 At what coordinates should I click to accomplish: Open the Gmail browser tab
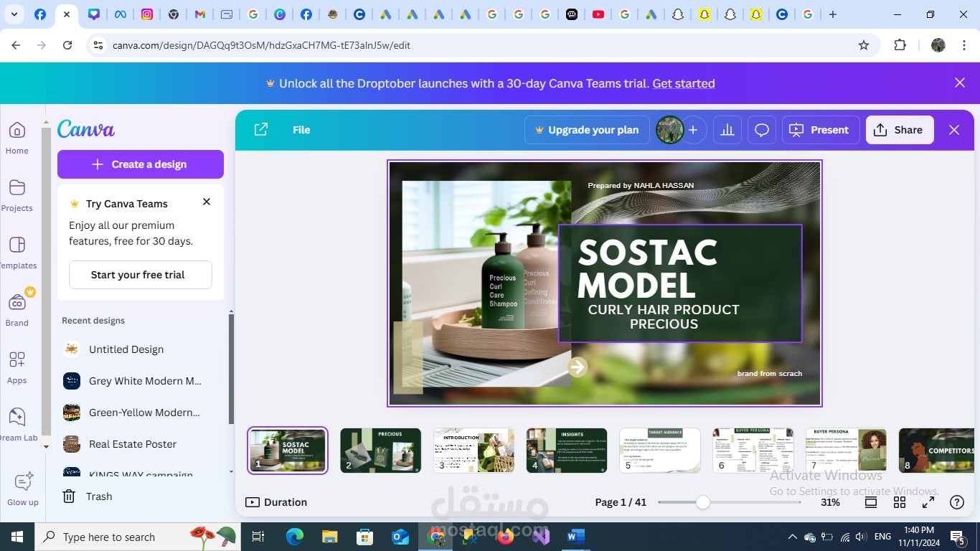click(x=200, y=14)
